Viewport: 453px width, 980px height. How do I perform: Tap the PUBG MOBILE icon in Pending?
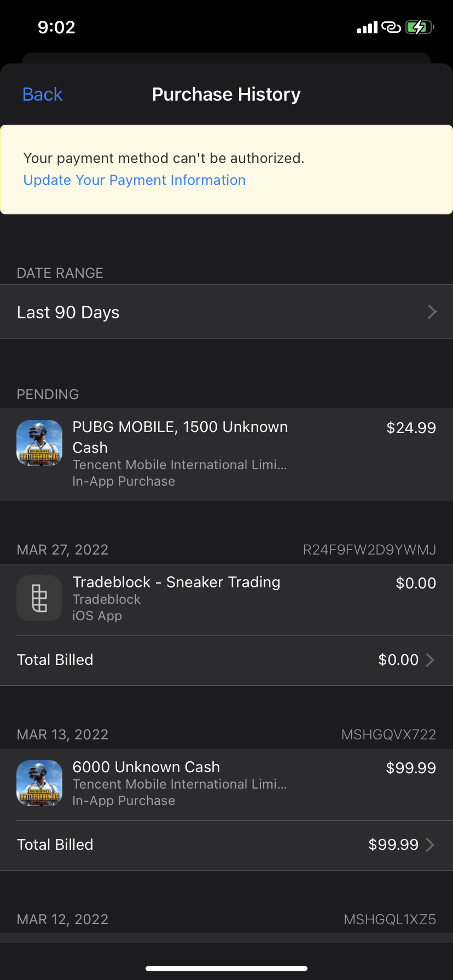pos(39,443)
